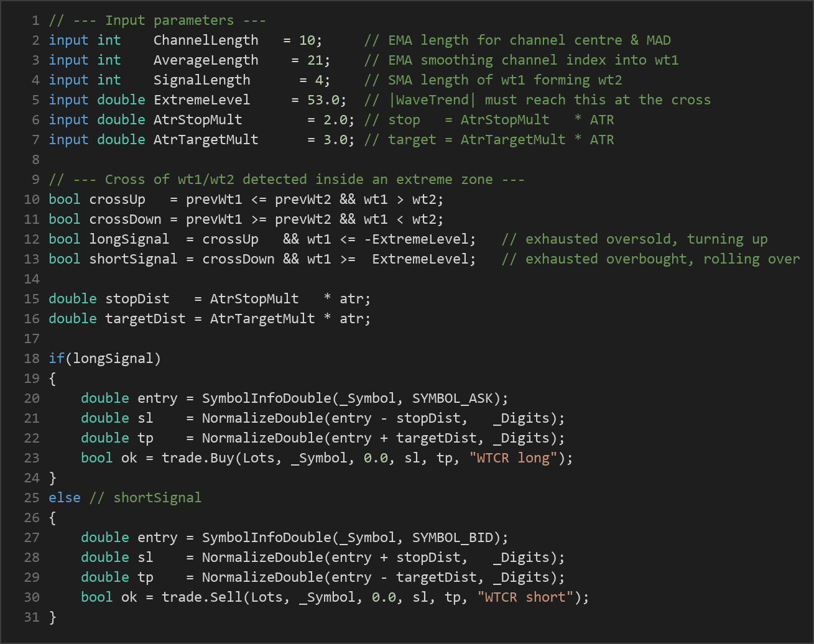Click the shortSignal variable on line 13
This screenshot has height=644, width=814.
(x=133, y=259)
